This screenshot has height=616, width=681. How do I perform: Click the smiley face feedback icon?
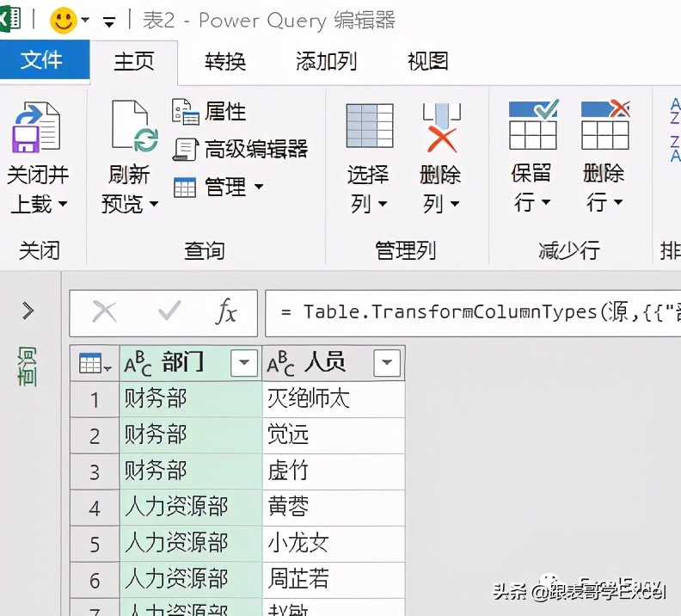(64, 21)
